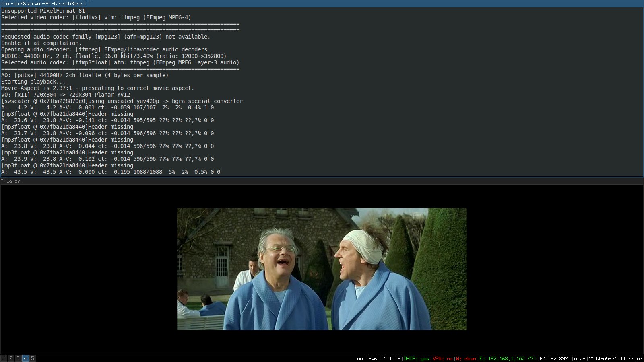Click the 11,1 GB disk space indicator
Image resolution: width=644 pixels, height=362 pixels.
click(x=390, y=359)
